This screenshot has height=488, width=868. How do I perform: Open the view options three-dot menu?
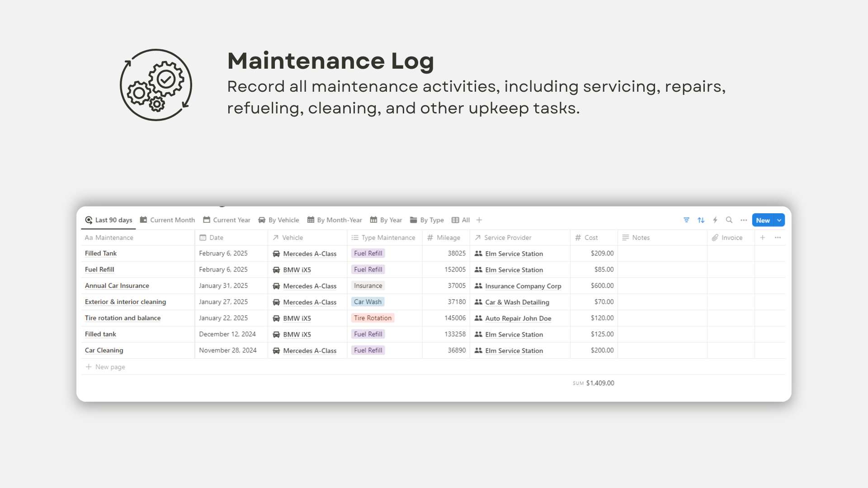744,220
